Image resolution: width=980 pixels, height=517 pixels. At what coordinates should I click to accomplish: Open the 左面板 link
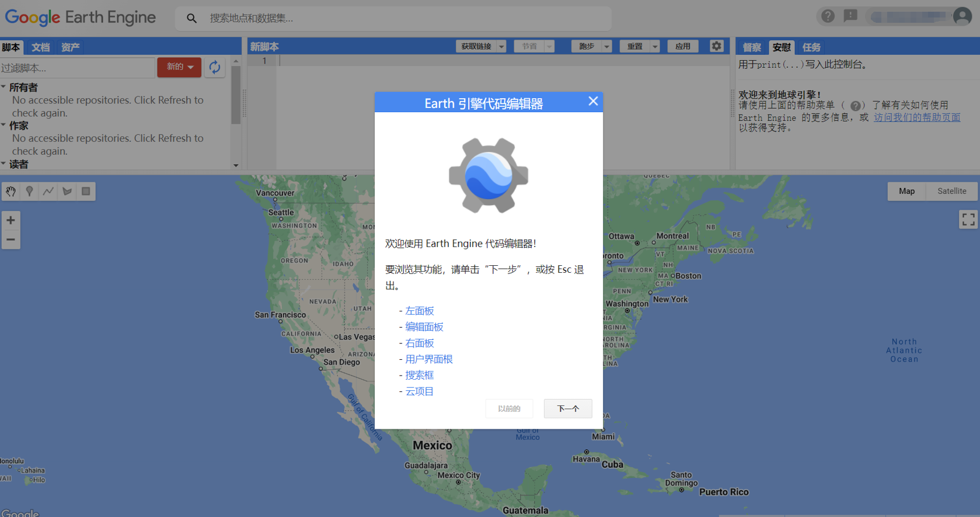[x=420, y=311]
